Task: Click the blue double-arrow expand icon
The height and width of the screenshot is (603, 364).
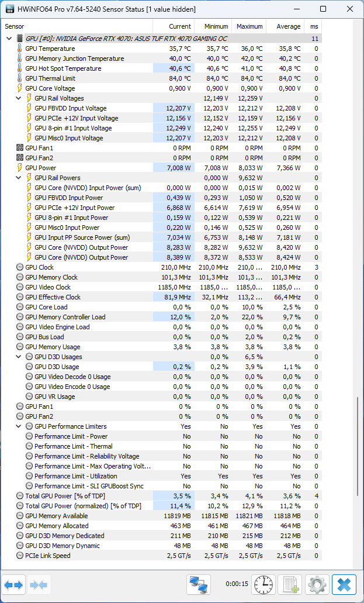Action: pyautogui.click(x=13, y=584)
